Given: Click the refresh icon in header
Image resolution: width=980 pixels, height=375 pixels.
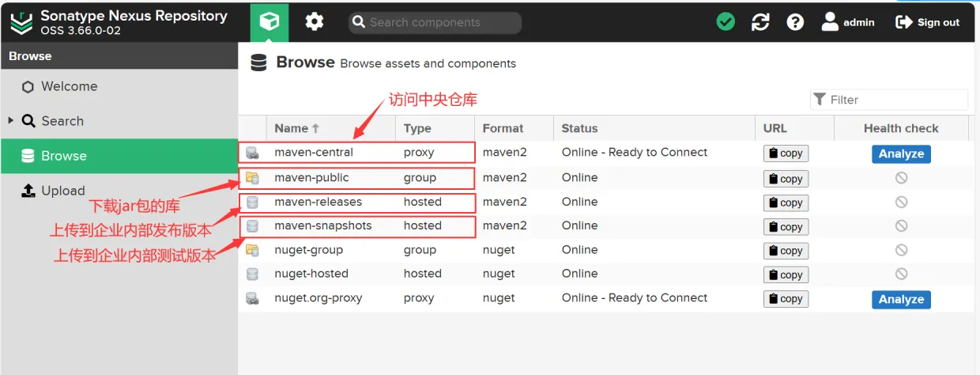Looking at the screenshot, I should [760, 22].
